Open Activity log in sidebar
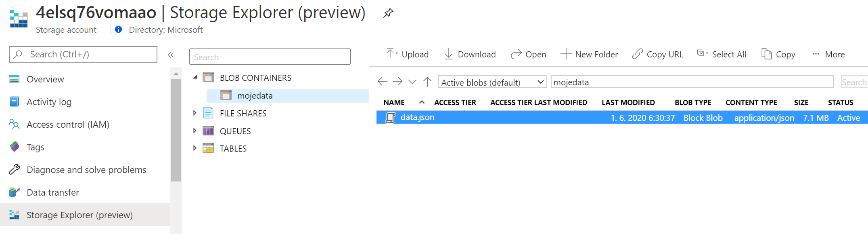This screenshot has width=868, height=234. point(49,102)
